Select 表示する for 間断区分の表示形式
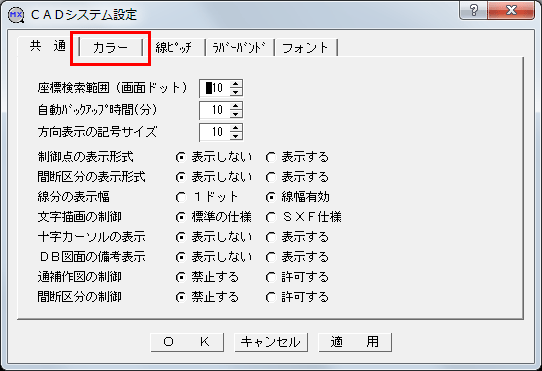This screenshot has height=371, width=542. tap(297, 177)
